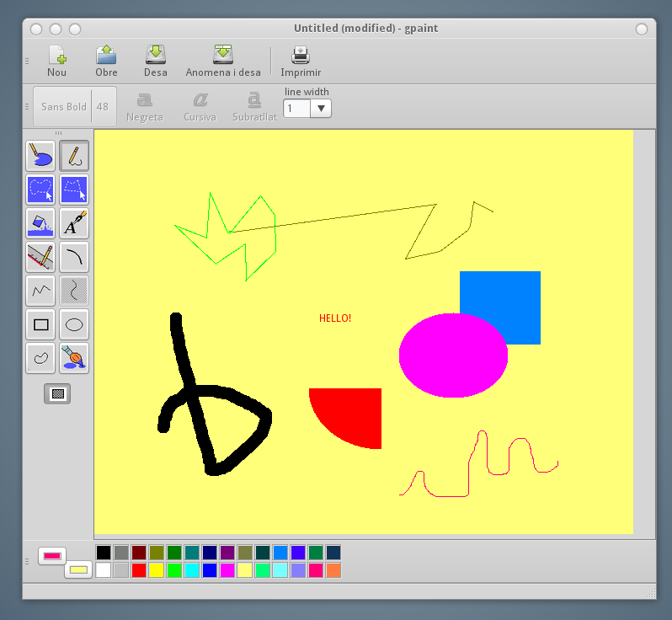Open the line width dropdown
Screen dimensions: 672x620
tap(322, 109)
